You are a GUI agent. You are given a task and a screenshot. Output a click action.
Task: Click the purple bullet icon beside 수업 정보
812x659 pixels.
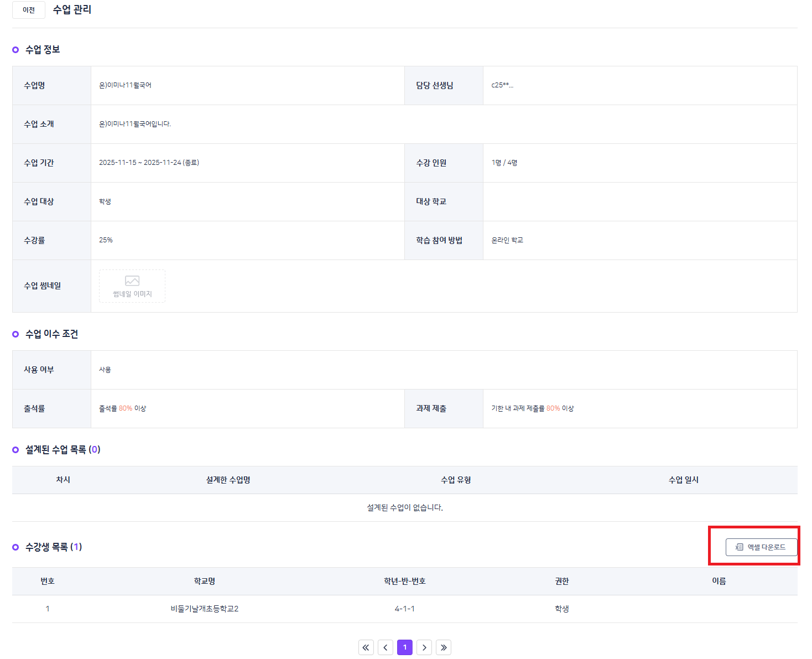pyautogui.click(x=15, y=50)
